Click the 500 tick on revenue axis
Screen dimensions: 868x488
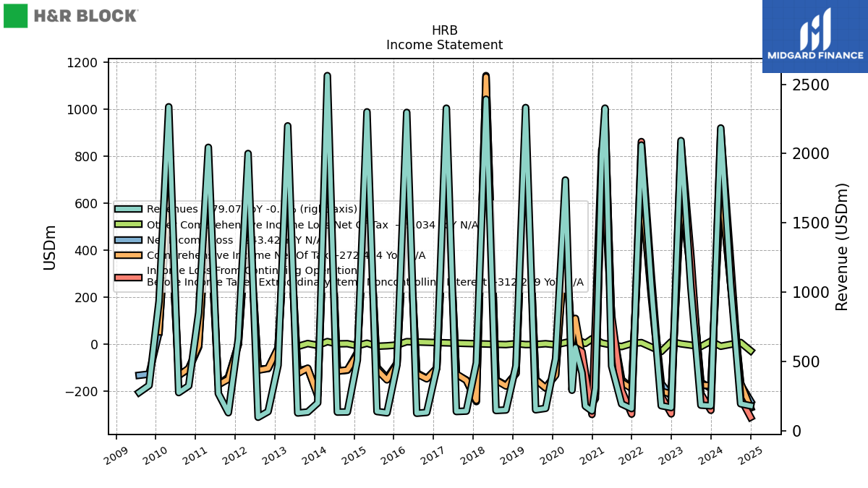804,361
